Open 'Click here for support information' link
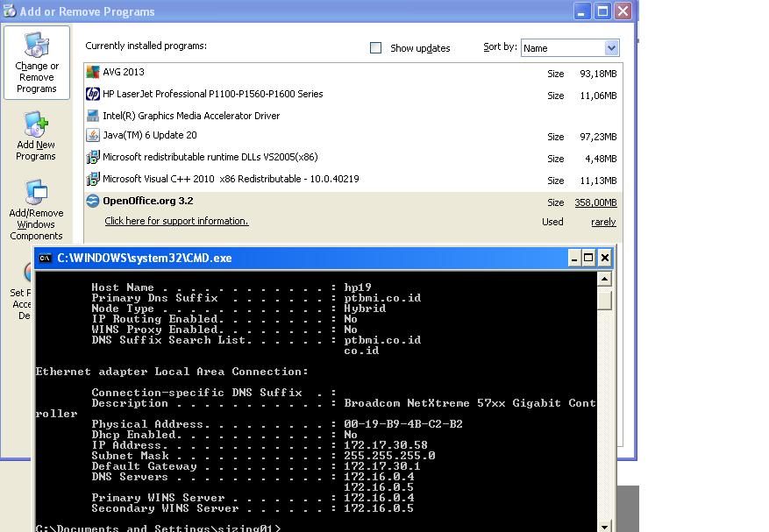Screen dimensions: 769x532 176,222
